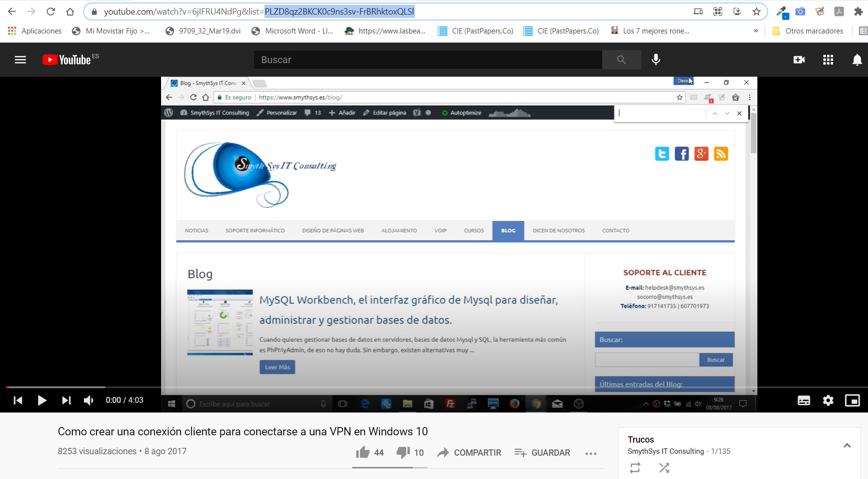Open the Chrome extensions puzzle icon
This screenshot has height=479, width=868.
click(858, 12)
